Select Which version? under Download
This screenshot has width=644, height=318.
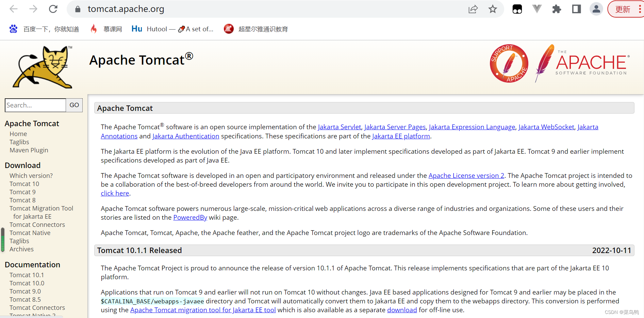[31, 175]
